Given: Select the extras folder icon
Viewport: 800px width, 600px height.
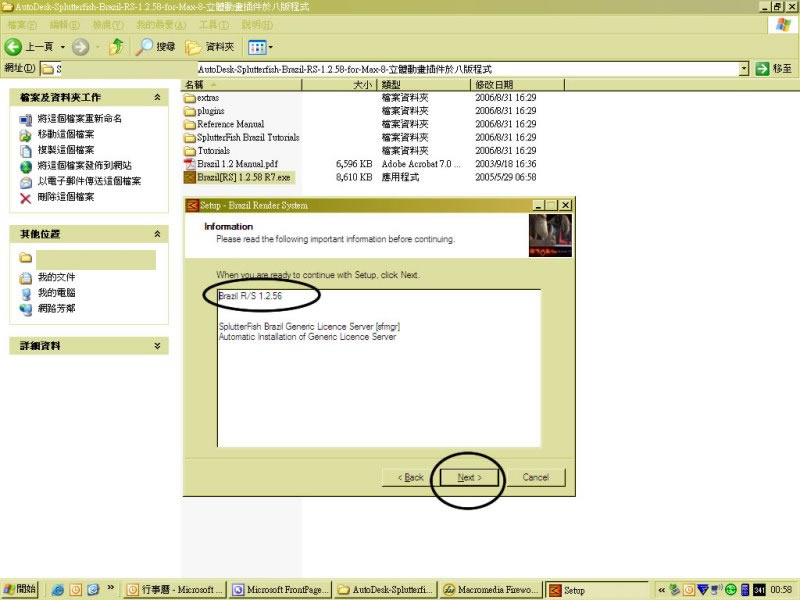Looking at the screenshot, I should pos(190,97).
